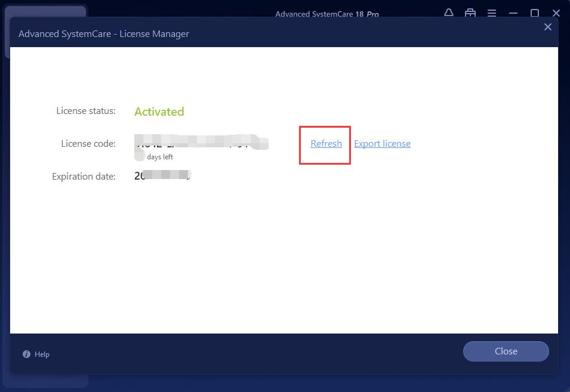Click the Help info icon

pyautogui.click(x=26, y=354)
